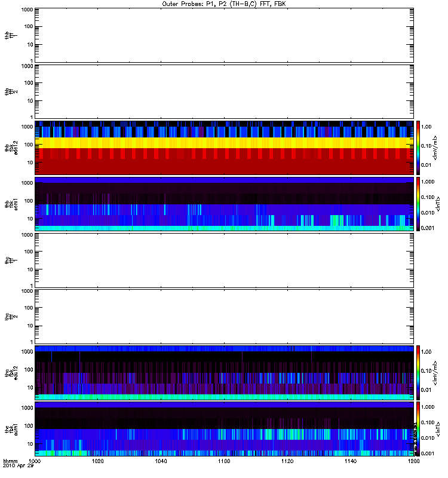
Task: Click the time axis label '1140'
Action: [351, 461]
